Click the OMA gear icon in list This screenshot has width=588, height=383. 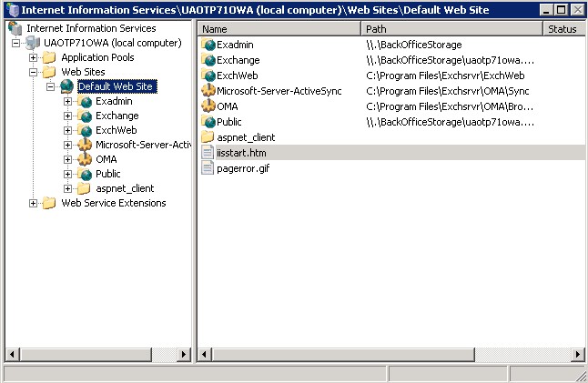[208, 106]
